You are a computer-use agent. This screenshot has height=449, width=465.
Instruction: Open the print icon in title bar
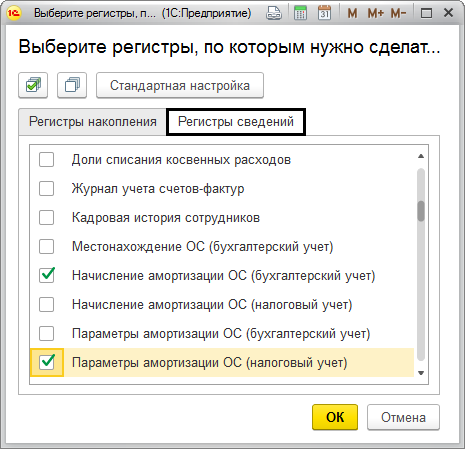point(274,13)
